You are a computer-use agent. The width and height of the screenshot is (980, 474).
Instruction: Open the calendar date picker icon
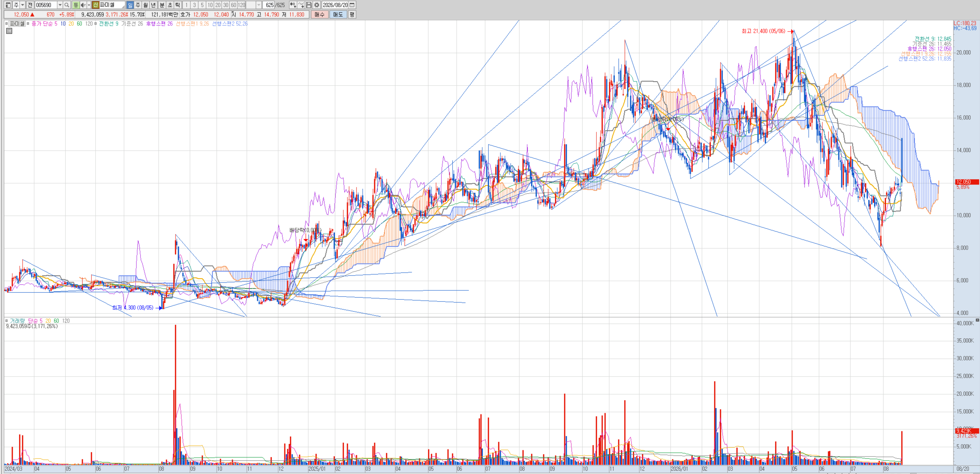352,5
